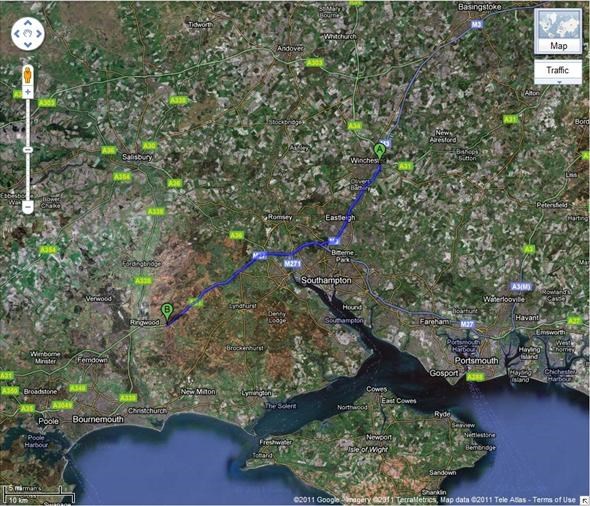Click the Southampton city label

[x=326, y=280]
